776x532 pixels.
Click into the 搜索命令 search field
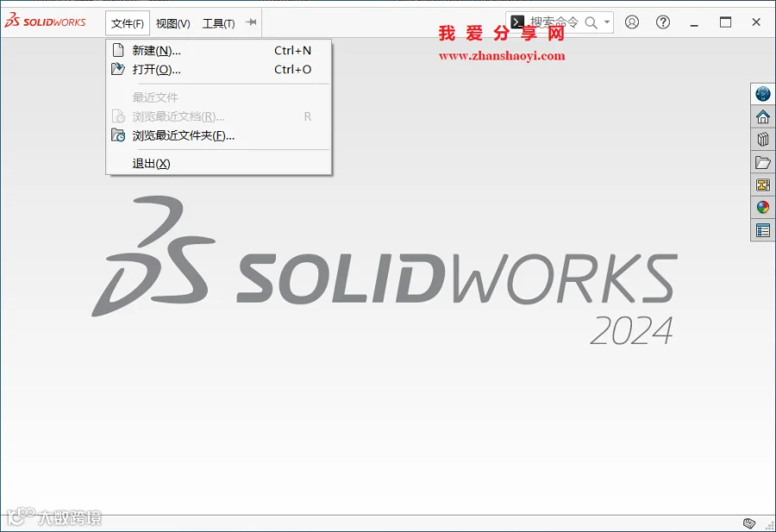[554, 22]
